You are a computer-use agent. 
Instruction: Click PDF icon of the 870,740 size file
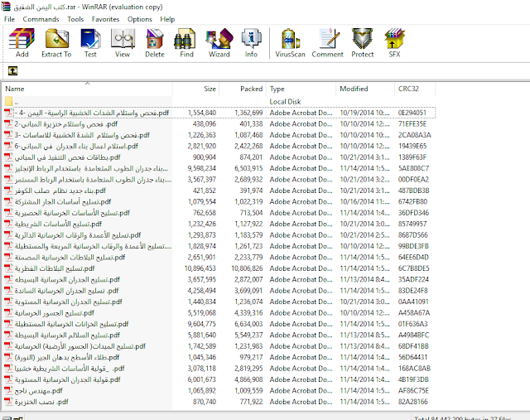point(8,402)
